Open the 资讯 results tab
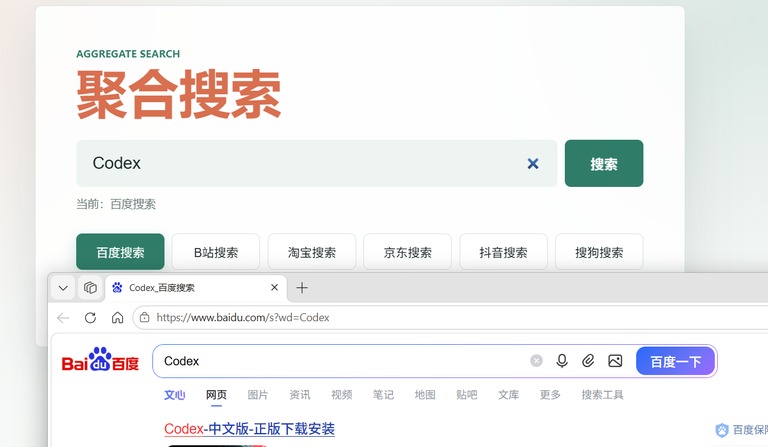Screen dimensions: 768x447 tap(299, 395)
